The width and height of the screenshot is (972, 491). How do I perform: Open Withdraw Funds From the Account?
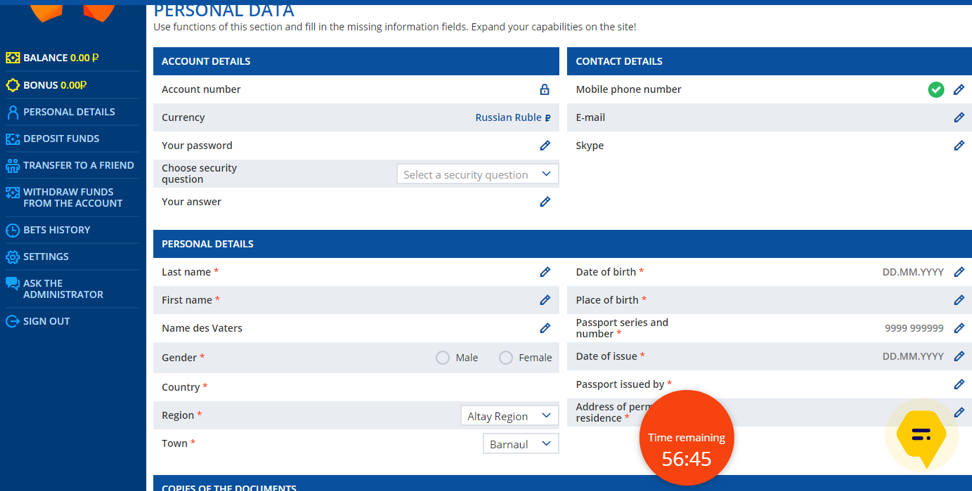pos(73,197)
